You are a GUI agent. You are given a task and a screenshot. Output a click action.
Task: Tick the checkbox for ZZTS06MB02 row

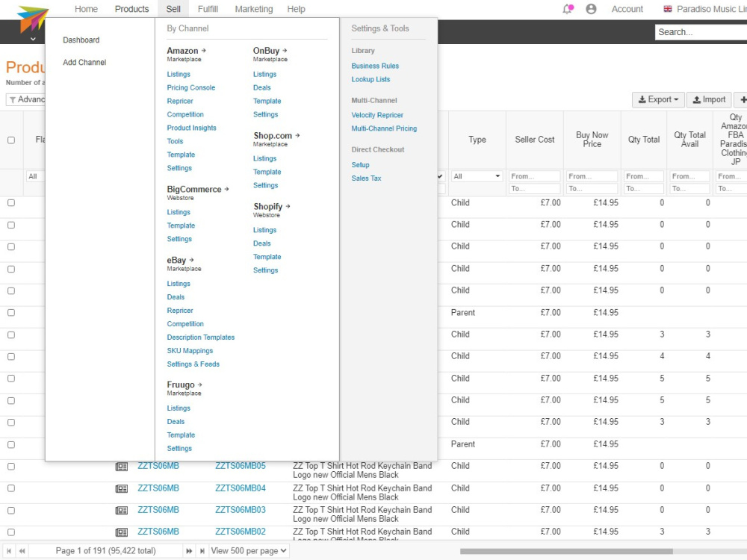pos(11,532)
